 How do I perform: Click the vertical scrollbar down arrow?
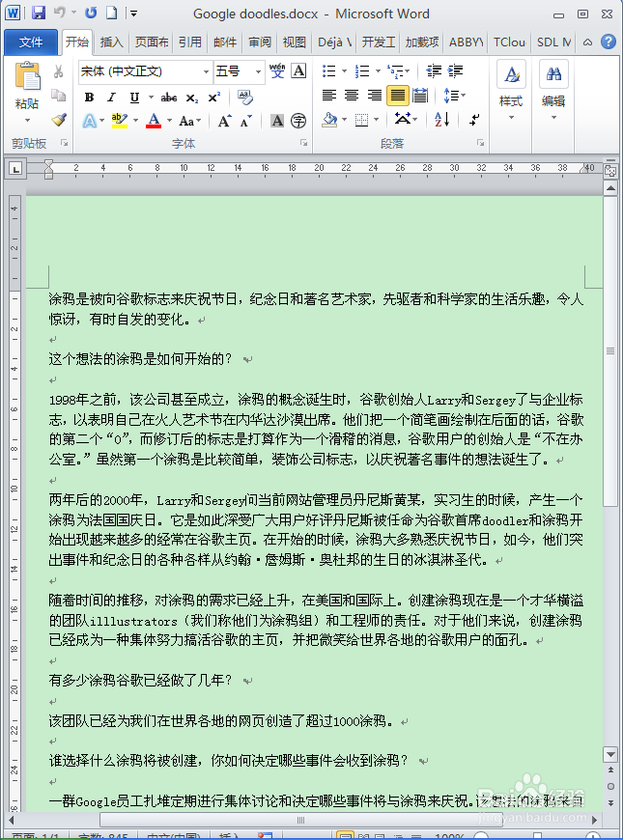(x=610, y=754)
